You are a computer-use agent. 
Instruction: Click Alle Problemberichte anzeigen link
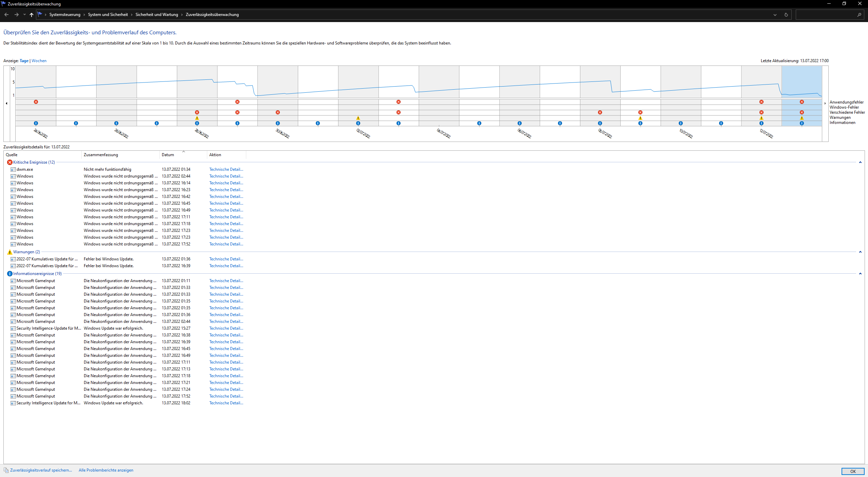pyautogui.click(x=106, y=470)
